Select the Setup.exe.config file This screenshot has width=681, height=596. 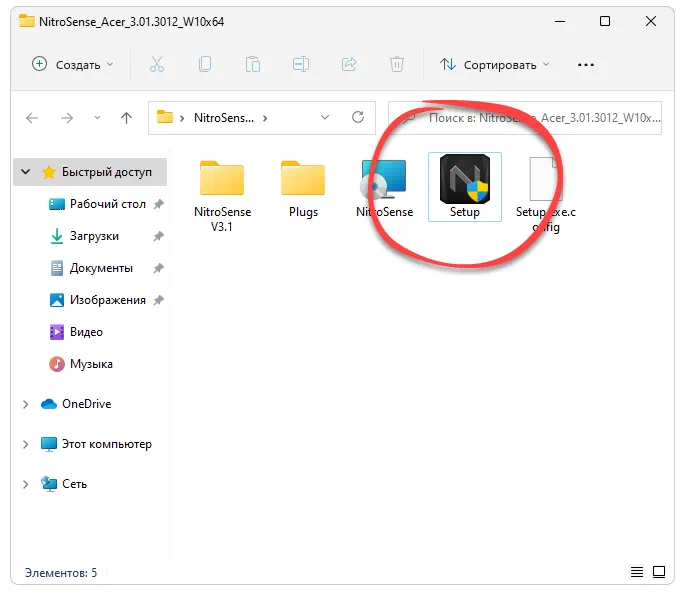click(545, 195)
